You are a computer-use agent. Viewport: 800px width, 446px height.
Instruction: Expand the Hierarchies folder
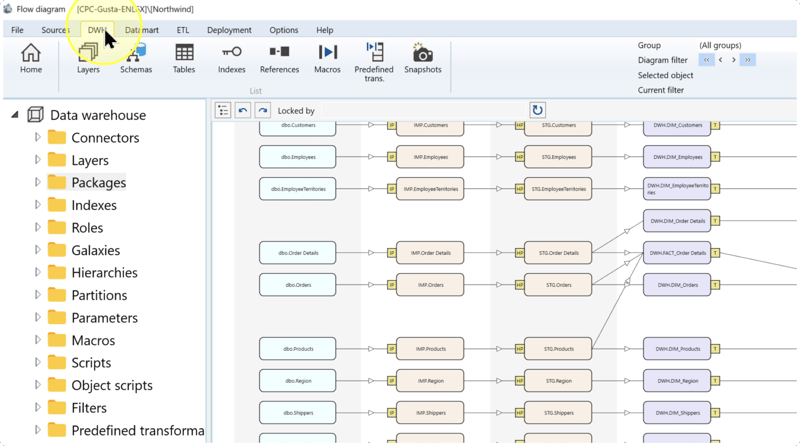click(x=37, y=272)
